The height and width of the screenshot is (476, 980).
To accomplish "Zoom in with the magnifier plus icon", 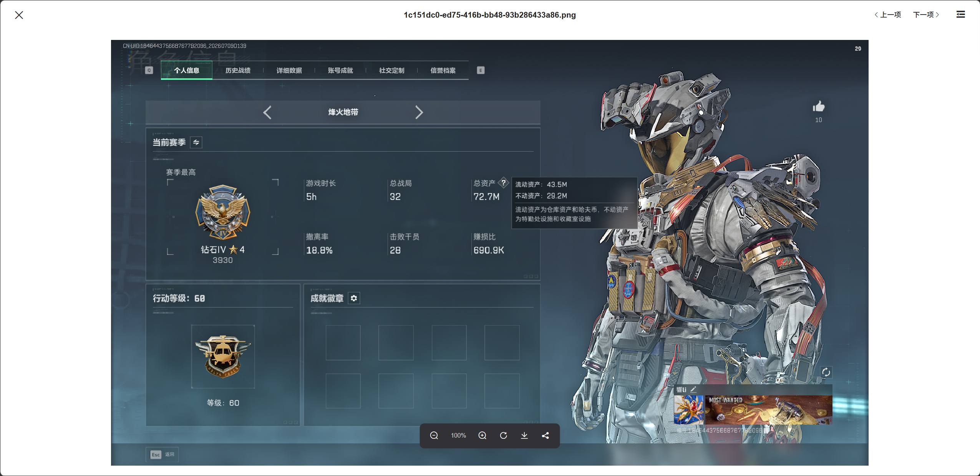I will (482, 435).
